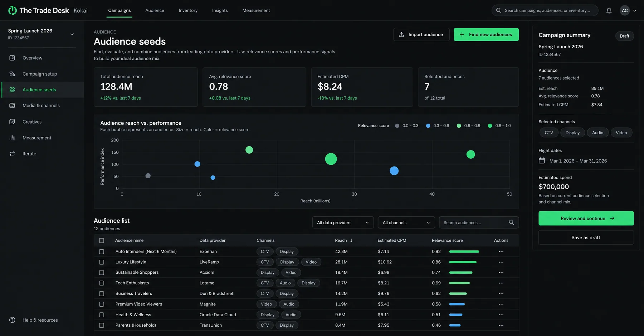644x336 pixels.
Task: Click the Overview sidebar icon
Action: (12, 58)
